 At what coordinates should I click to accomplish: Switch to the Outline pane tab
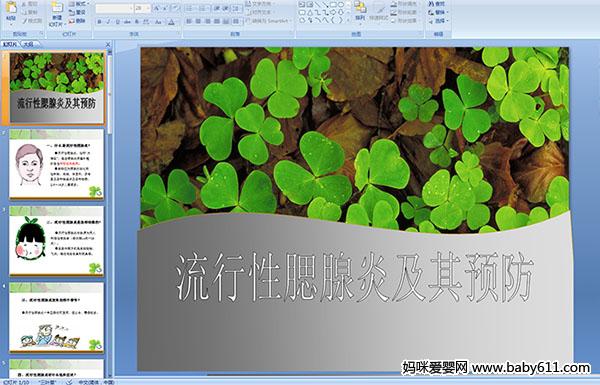point(28,44)
